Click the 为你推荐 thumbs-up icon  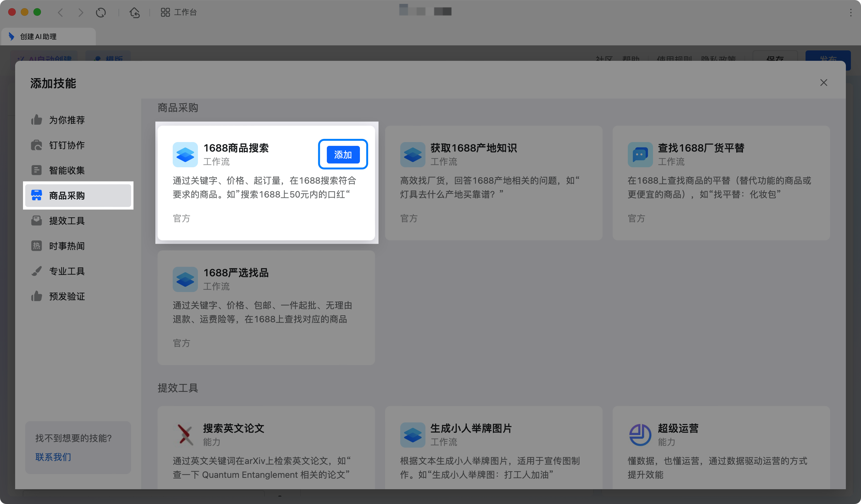pyautogui.click(x=37, y=119)
